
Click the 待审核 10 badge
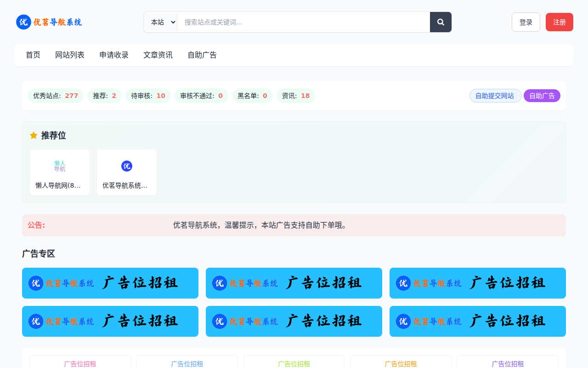click(148, 96)
